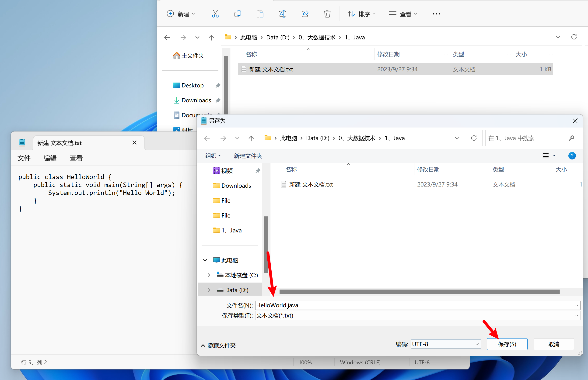Screen dimensions: 588x380
Task: Open the 文件 menu in Notepad
Action: tap(24, 158)
